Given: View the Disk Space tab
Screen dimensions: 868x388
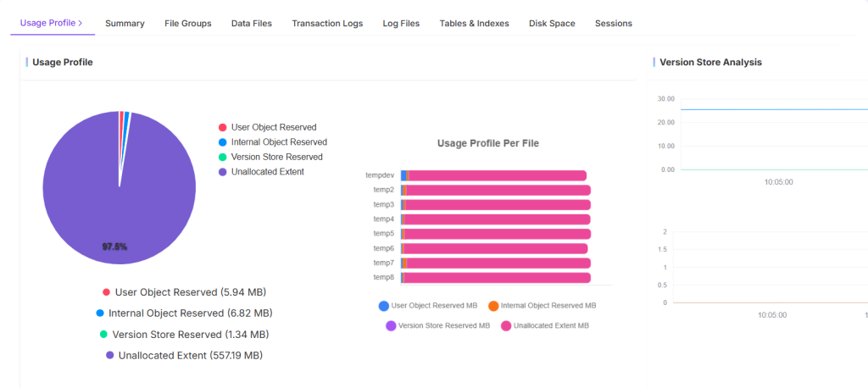Looking at the screenshot, I should click(x=552, y=24).
